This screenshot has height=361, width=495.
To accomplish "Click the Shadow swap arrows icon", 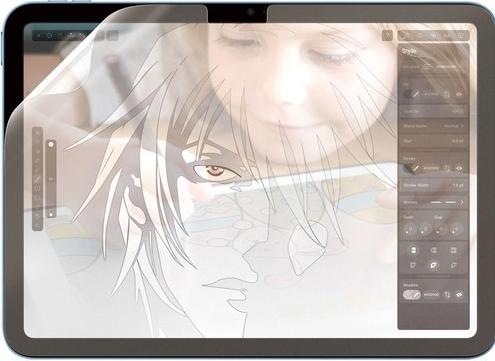I will pos(447,295).
